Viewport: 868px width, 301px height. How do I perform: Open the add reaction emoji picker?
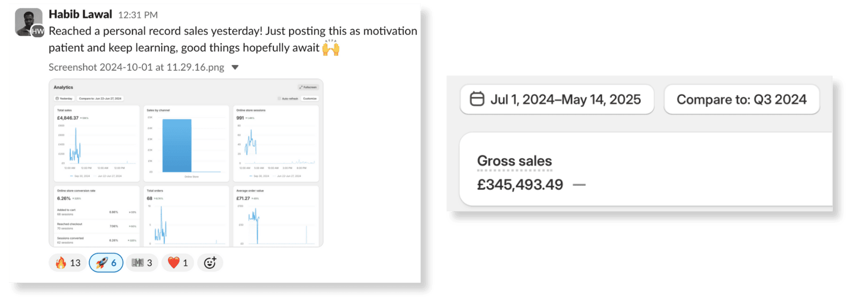(x=210, y=263)
